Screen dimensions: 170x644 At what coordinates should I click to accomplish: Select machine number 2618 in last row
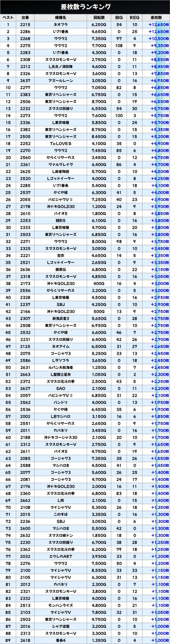tap(25, 640)
